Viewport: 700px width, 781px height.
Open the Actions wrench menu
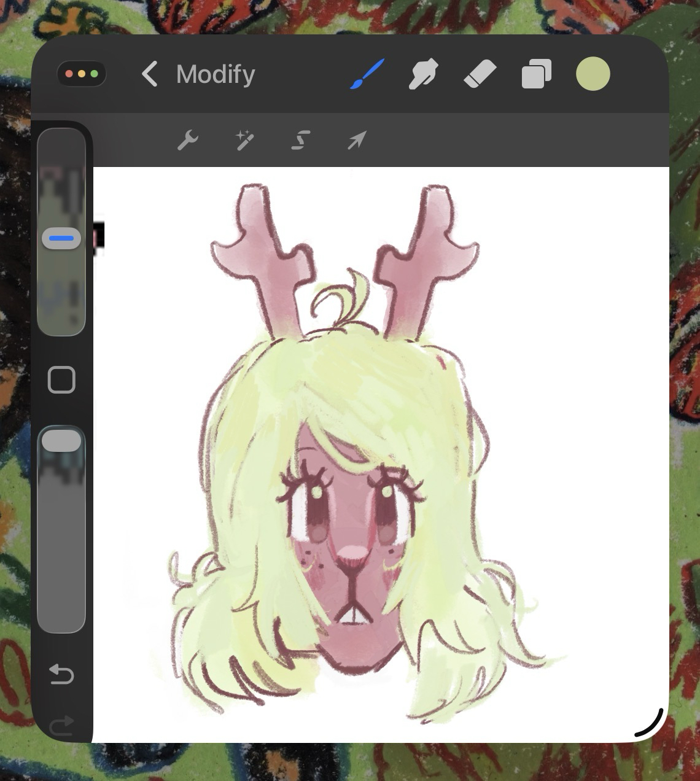187,141
